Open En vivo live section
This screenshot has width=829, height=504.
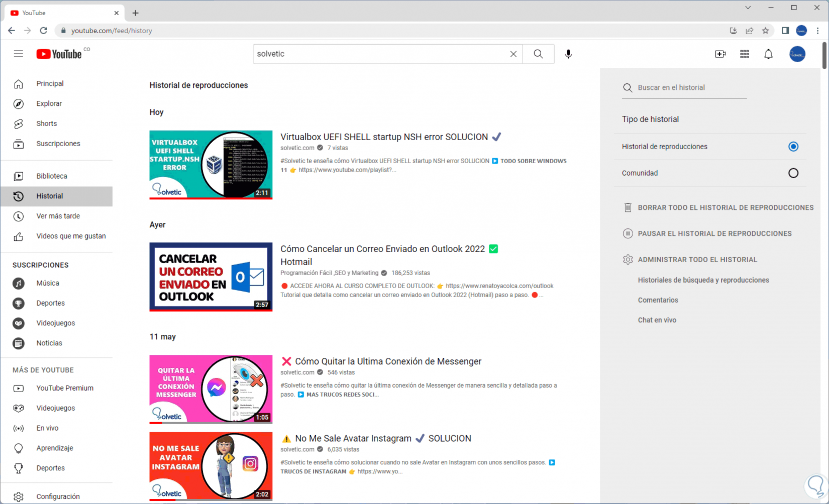point(57,428)
